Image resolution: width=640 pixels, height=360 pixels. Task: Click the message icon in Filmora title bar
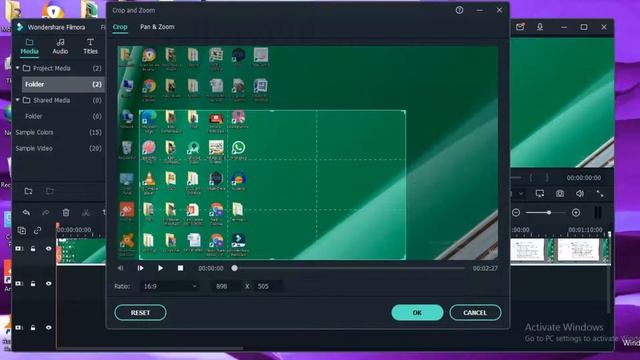pyautogui.click(x=520, y=27)
